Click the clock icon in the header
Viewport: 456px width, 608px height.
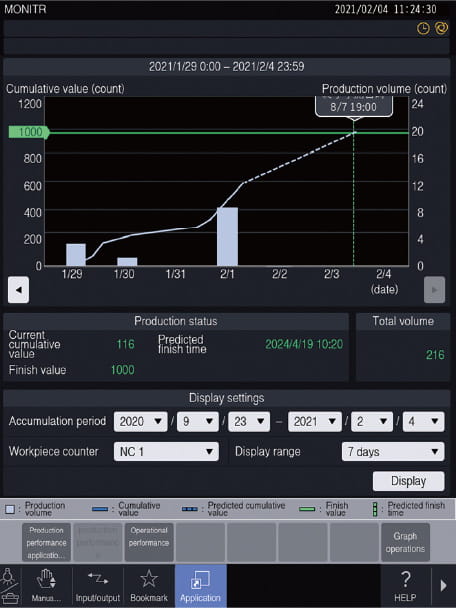pos(423,28)
